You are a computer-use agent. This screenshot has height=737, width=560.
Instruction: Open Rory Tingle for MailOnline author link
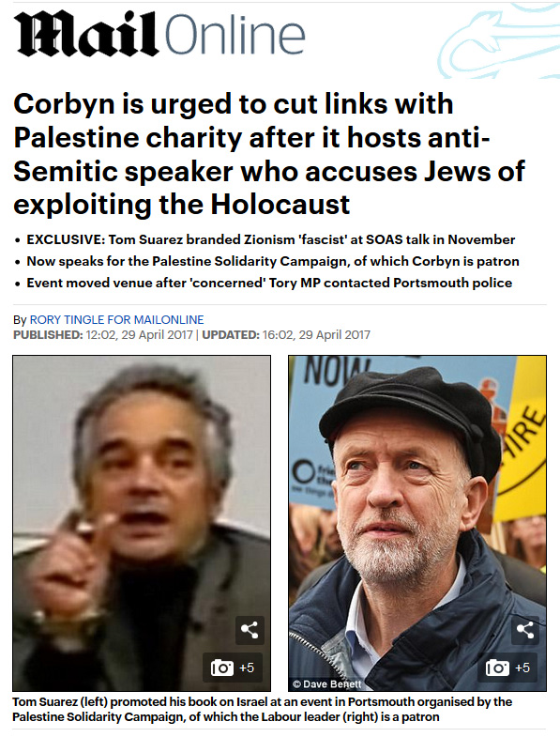(116, 319)
